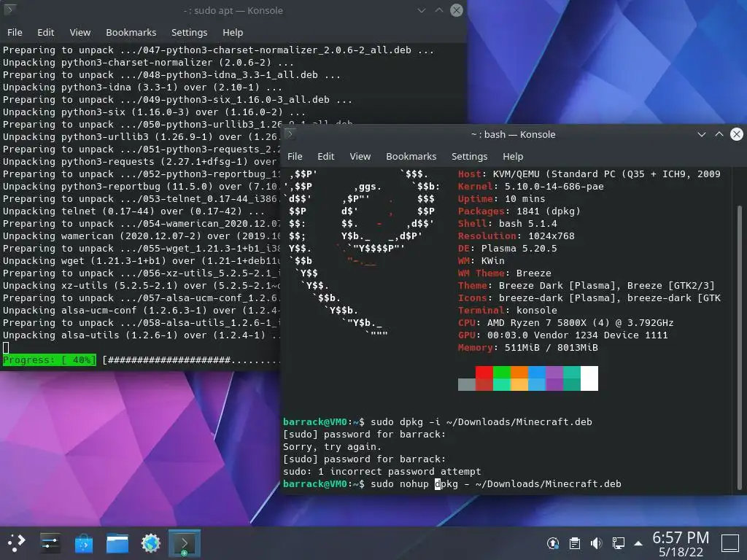This screenshot has width=747, height=560.
Task: Click the bash Konsole vertical scrollbar
Action: (x=740, y=348)
